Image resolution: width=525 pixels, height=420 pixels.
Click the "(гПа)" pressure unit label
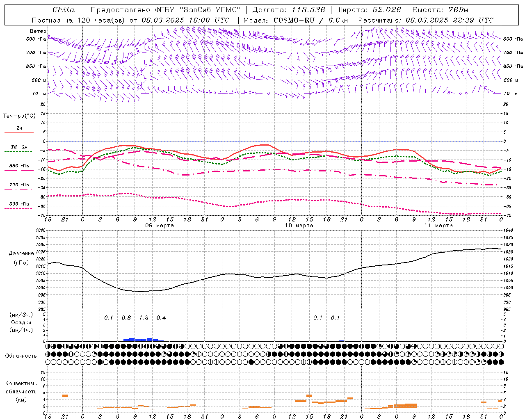point(21,262)
